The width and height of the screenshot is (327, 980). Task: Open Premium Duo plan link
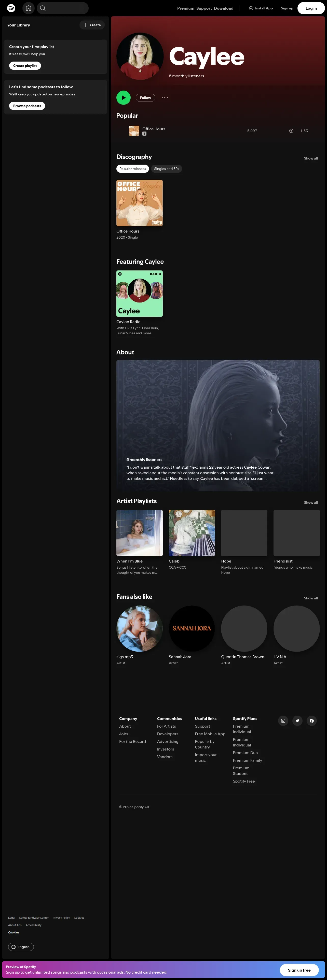(245, 753)
